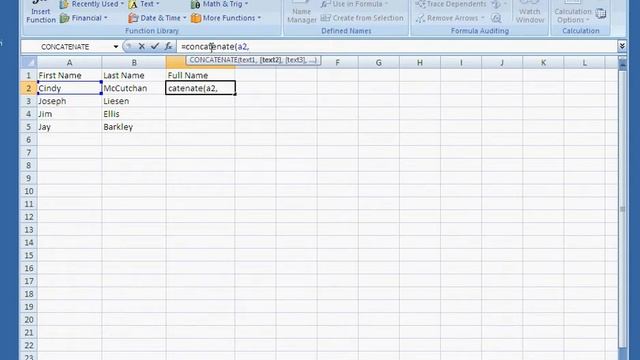This screenshot has width=640, height=360.
Task: Select row 20 header
Action: (x=29, y=320)
